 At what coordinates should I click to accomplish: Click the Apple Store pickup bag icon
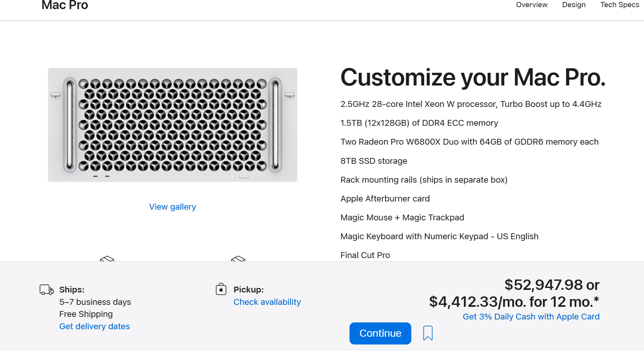point(221,289)
